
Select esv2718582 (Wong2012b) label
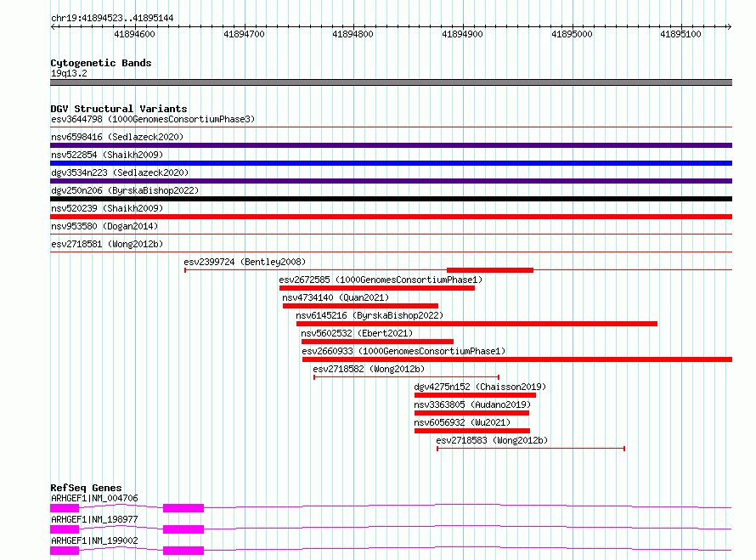[x=369, y=369]
